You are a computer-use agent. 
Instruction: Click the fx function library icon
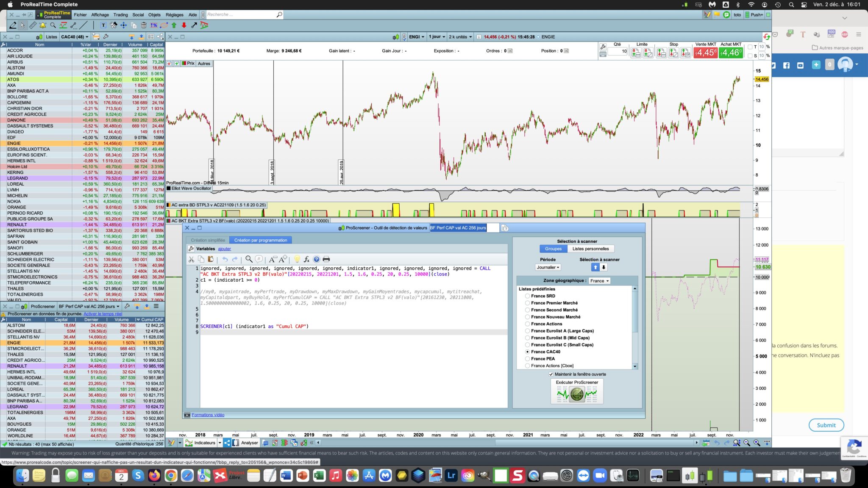click(x=306, y=259)
